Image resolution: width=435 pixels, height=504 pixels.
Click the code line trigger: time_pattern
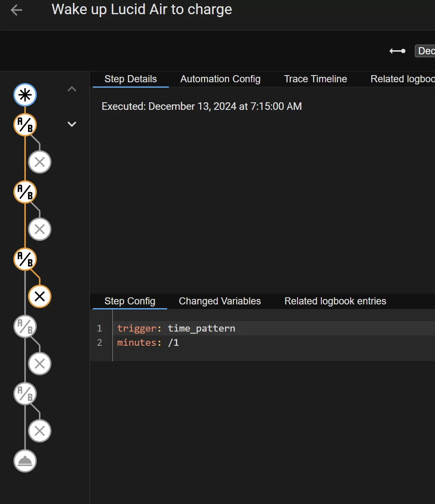176,329
